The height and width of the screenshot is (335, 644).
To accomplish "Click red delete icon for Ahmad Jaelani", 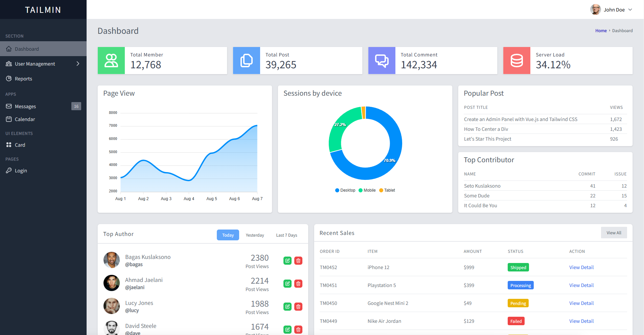I will click(x=298, y=284).
